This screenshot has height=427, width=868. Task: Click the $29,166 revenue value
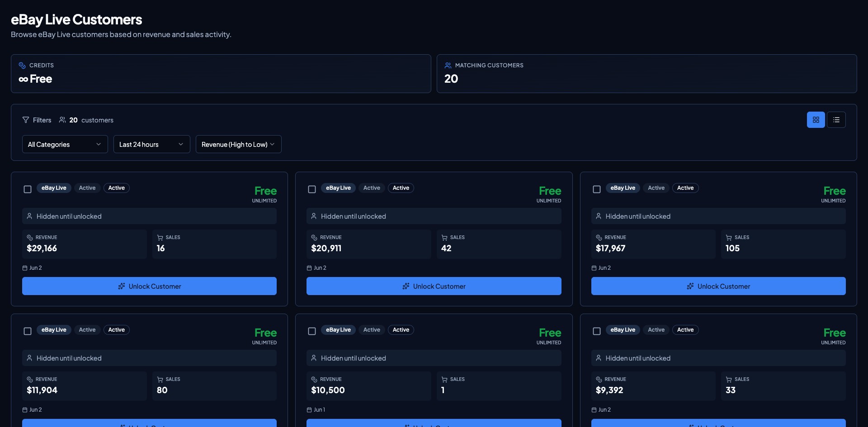click(42, 248)
